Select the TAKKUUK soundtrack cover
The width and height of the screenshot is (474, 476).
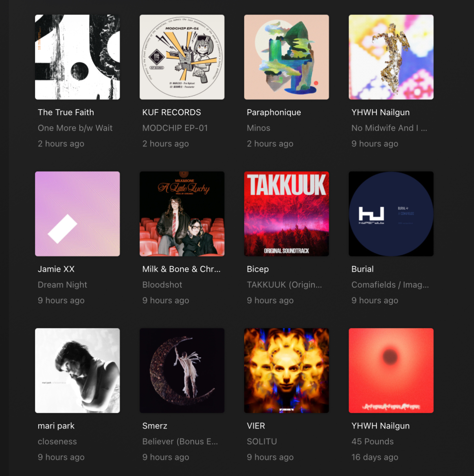[x=287, y=214]
